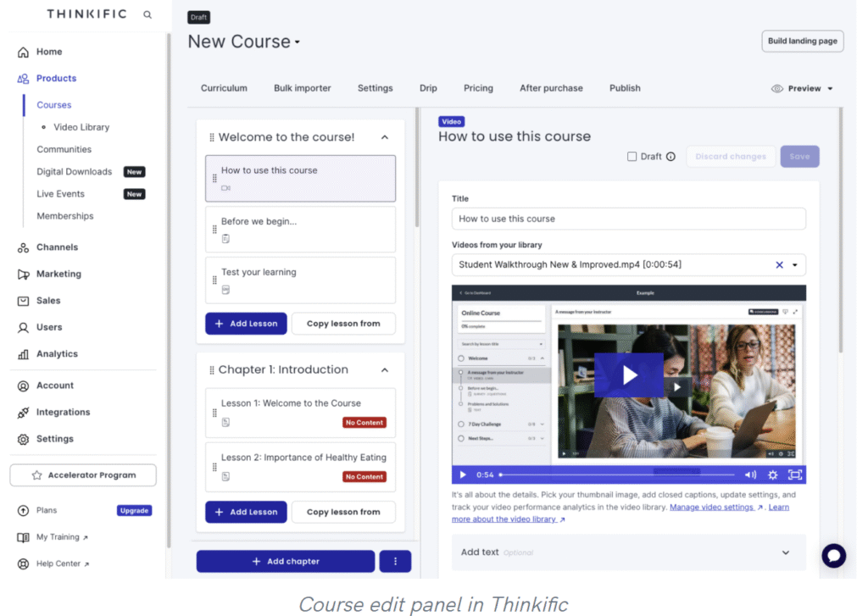
Task: Click the Draft info icon
Action: click(671, 157)
